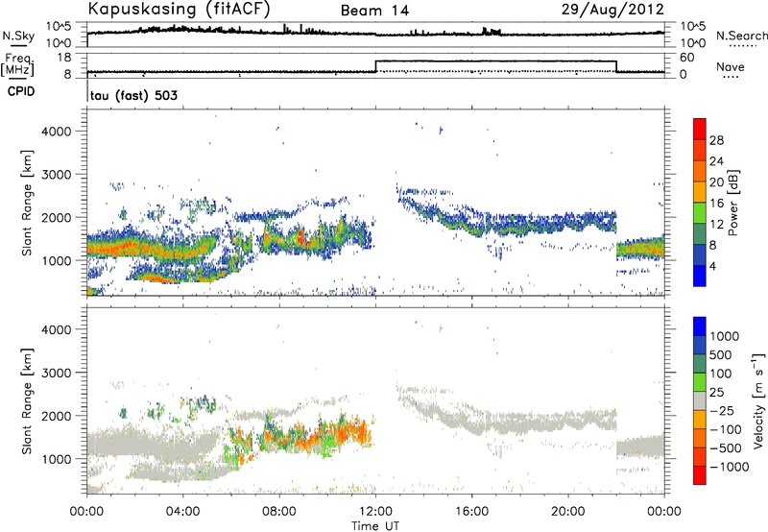Select the "Beam 14" label
Screen dimensions: 768x532
click(x=374, y=11)
